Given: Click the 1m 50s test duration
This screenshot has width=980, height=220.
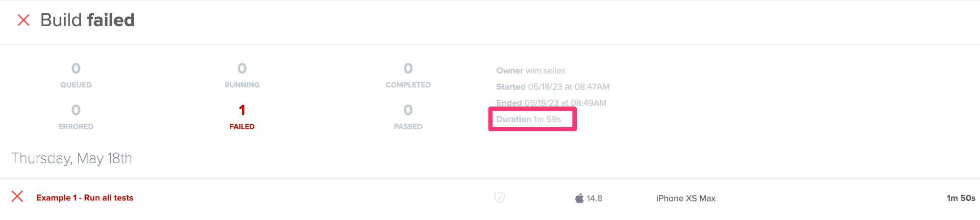Looking at the screenshot, I should 961,198.
